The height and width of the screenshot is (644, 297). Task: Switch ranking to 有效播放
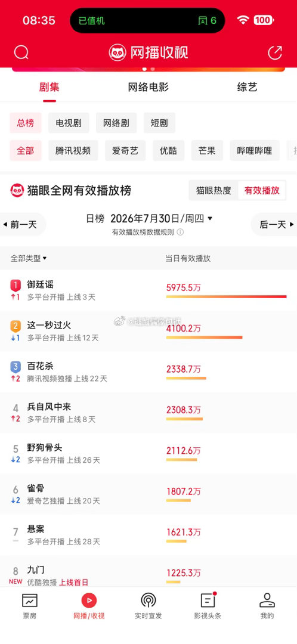(262, 190)
